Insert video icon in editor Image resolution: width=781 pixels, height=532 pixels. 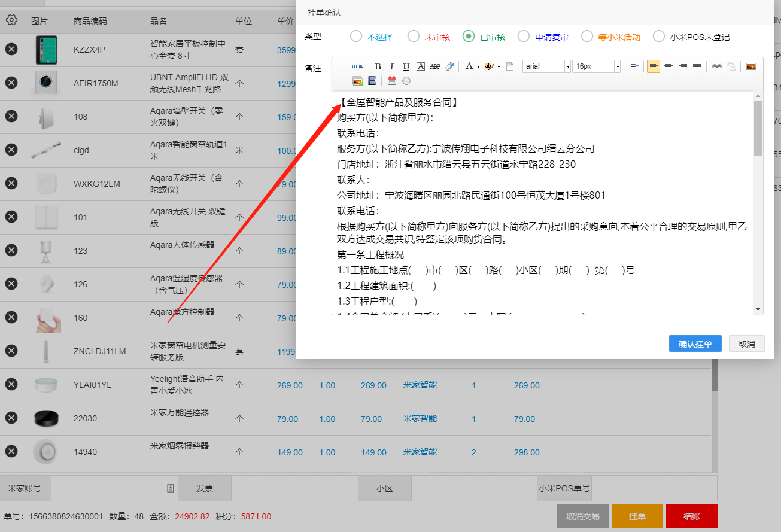click(x=372, y=81)
